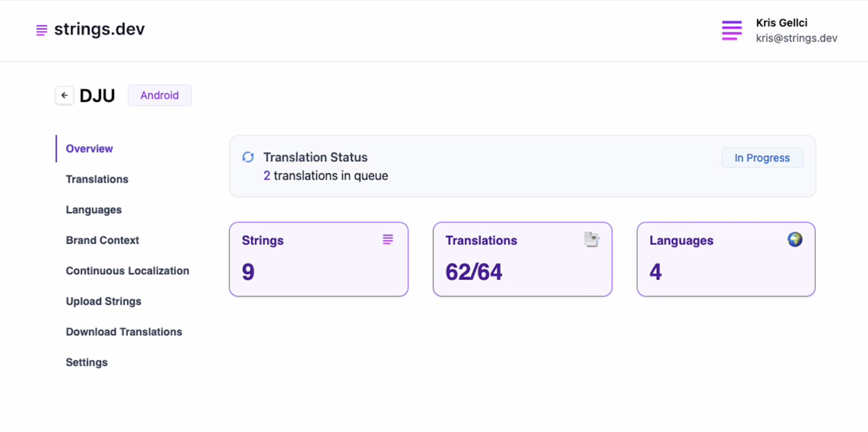Open project Settings in the sidebar

[87, 362]
